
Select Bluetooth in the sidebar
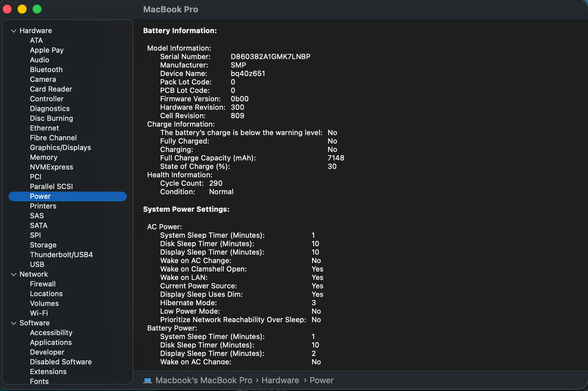pyautogui.click(x=46, y=70)
